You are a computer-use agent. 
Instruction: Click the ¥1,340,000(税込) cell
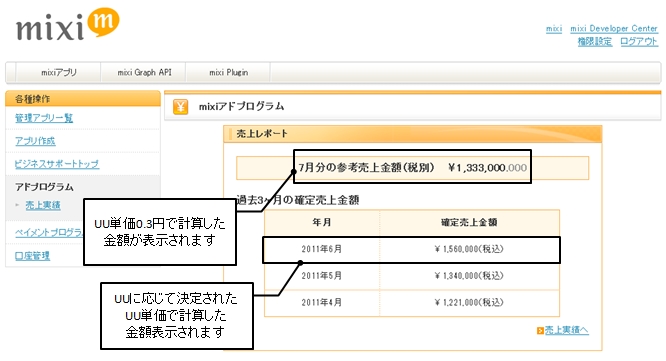point(469,276)
